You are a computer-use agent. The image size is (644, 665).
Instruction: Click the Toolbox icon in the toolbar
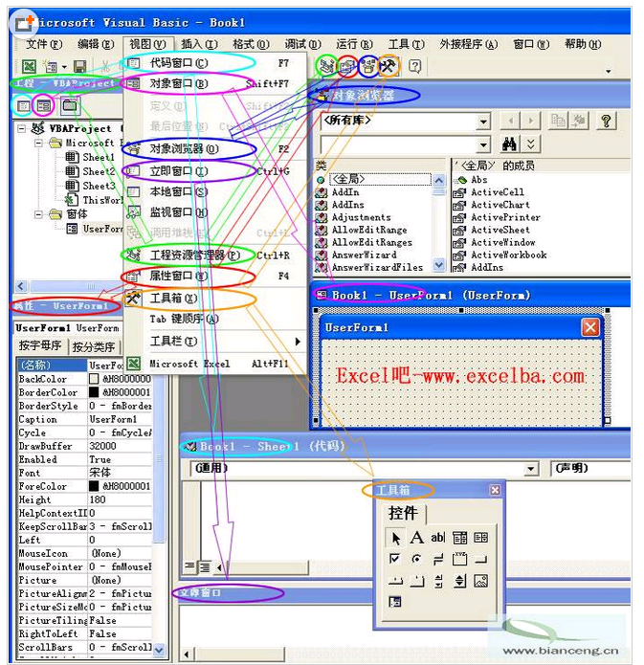[x=388, y=66]
